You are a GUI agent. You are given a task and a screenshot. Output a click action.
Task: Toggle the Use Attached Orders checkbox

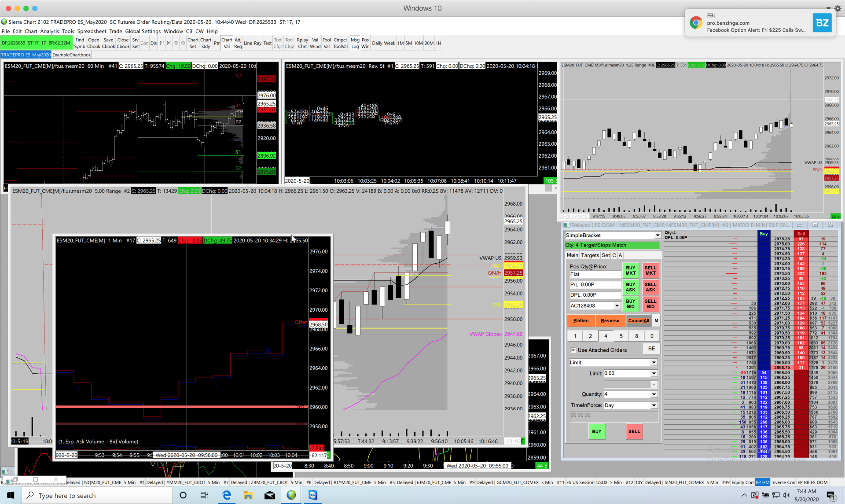[x=573, y=350]
